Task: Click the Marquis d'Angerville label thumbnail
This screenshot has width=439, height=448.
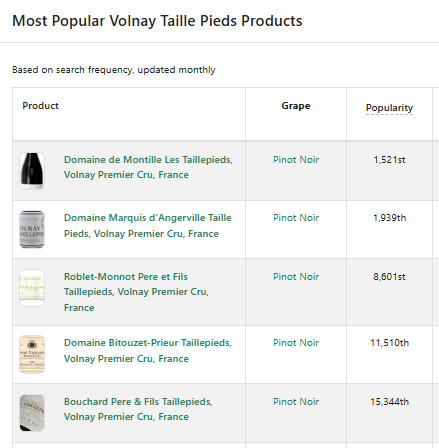Action: 32,229
